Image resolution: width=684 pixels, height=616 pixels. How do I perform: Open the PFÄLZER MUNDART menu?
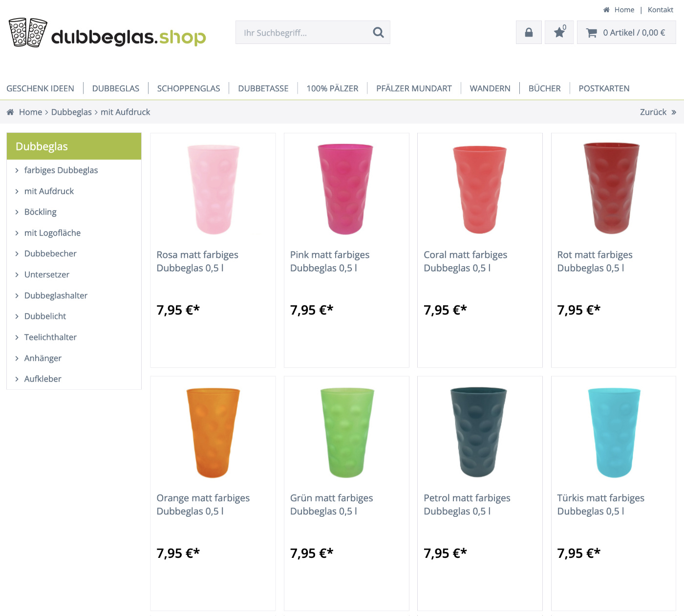point(414,88)
